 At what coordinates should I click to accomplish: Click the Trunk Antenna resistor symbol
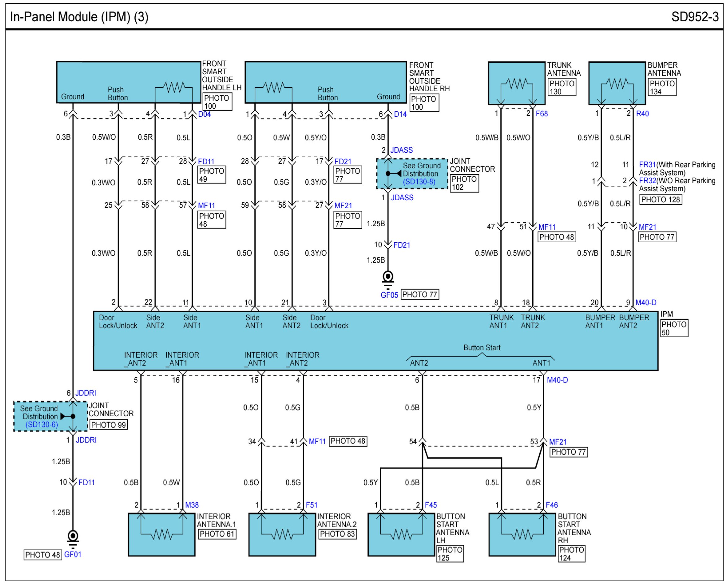point(517,84)
